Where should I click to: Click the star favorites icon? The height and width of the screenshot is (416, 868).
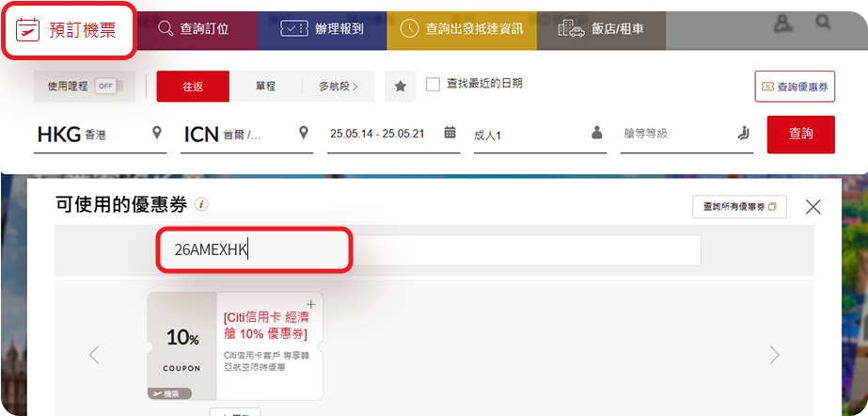coord(400,86)
